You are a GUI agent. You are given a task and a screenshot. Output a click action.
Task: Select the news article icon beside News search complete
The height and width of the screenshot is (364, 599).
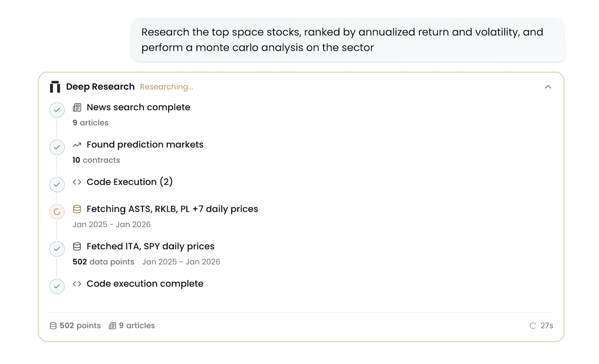click(77, 107)
